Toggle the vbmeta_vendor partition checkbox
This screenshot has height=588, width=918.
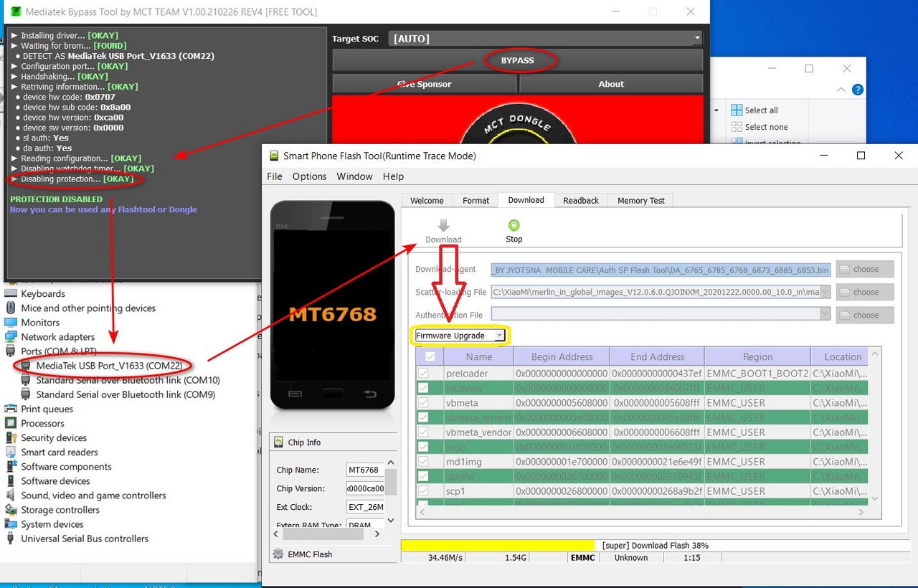point(423,432)
